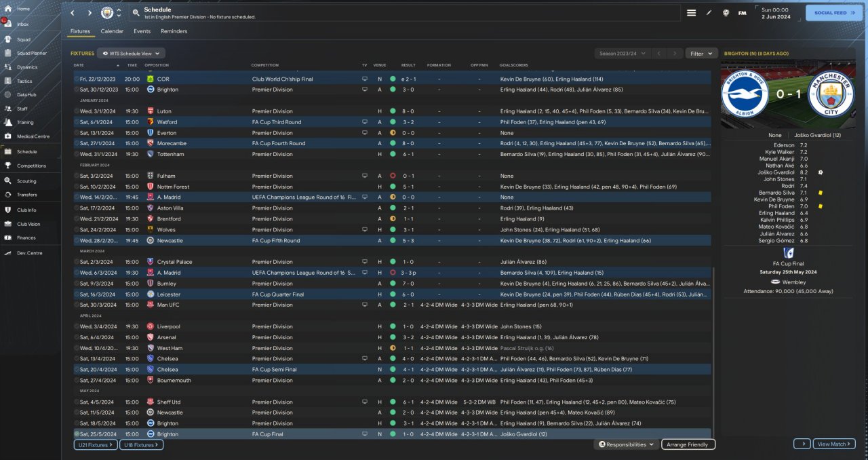
Task: Open the Social Feed panel button
Action: [x=833, y=13]
